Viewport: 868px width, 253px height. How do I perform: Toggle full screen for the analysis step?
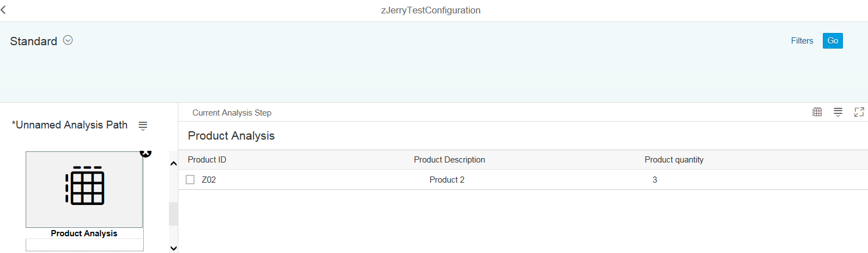click(x=859, y=112)
